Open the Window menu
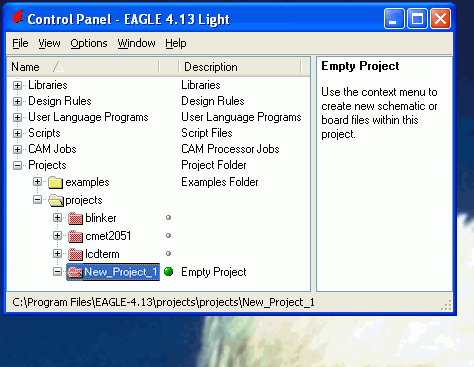Screen dimensions: 474x367 click(136, 43)
